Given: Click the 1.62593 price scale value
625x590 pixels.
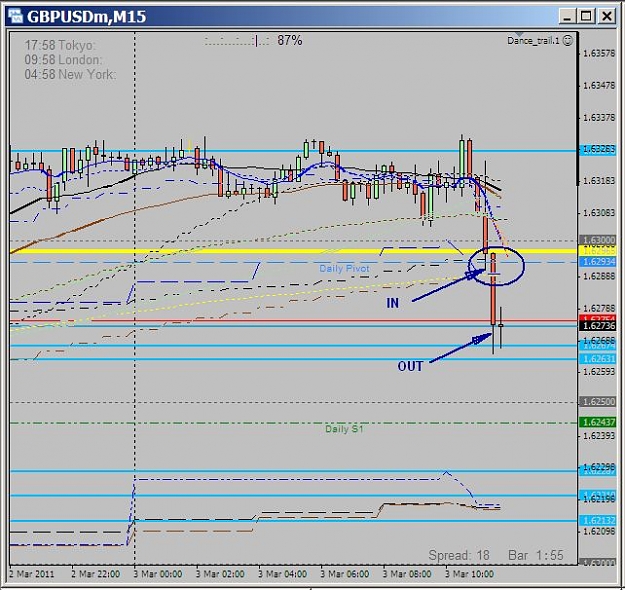Looking at the screenshot, I should coord(599,372).
